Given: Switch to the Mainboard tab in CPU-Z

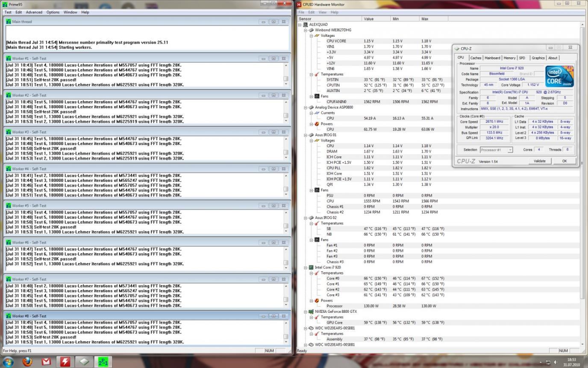Looking at the screenshot, I should point(492,58).
